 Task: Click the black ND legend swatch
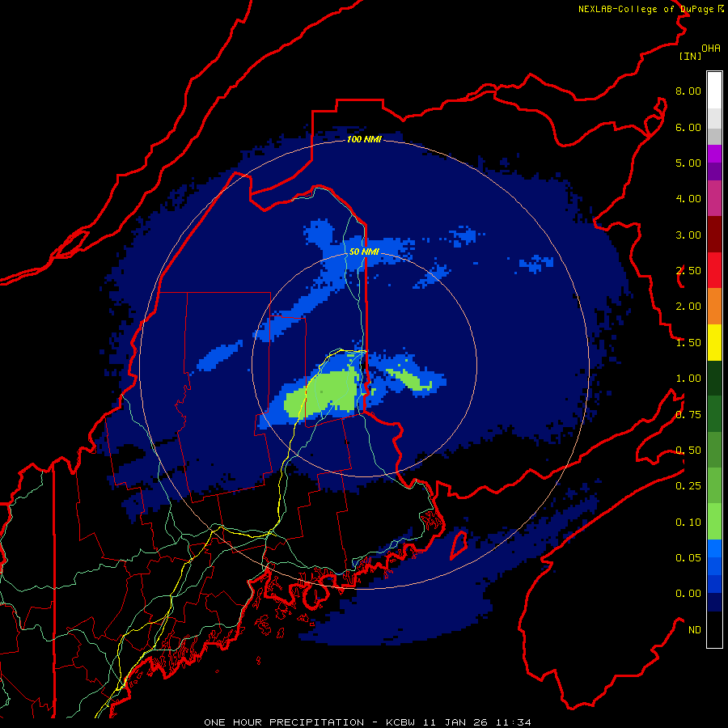tap(714, 629)
